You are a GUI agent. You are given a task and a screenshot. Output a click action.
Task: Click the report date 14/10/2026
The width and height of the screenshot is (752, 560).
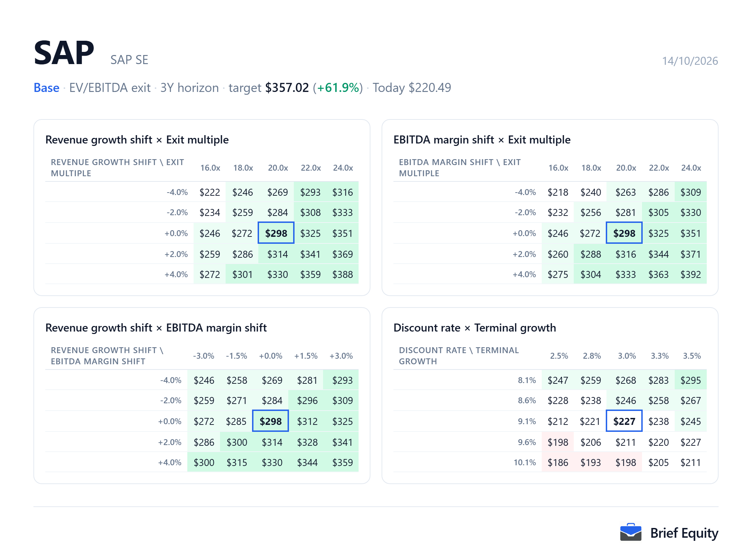(690, 61)
